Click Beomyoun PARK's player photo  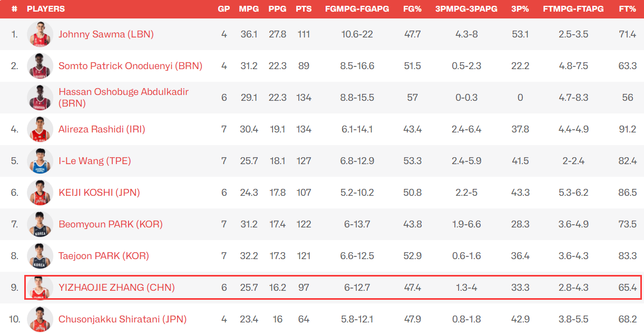[40, 224]
